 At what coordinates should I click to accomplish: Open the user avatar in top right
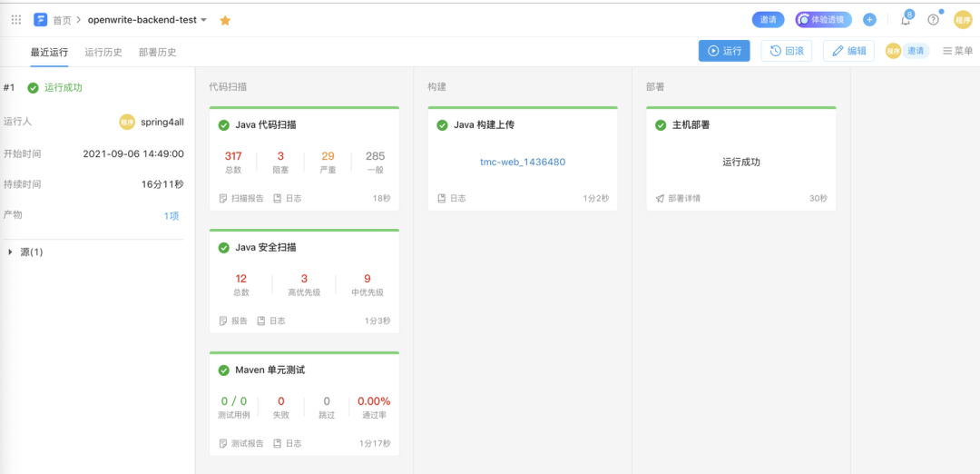pos(962,20)
